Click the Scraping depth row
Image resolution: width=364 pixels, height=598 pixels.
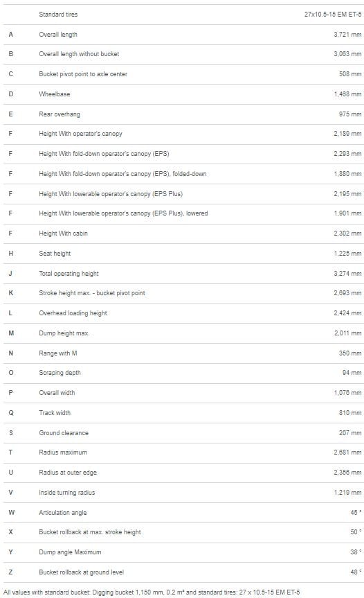(x=183, y=373)
